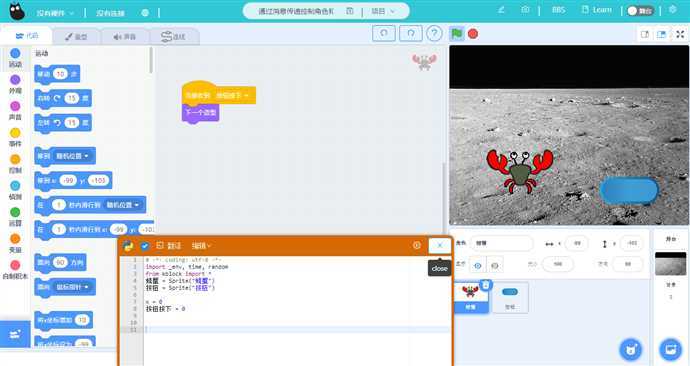The height and width of the screenshot is (366, 690).
Task: Switch to the small stage layout
Action: point(645,34)
